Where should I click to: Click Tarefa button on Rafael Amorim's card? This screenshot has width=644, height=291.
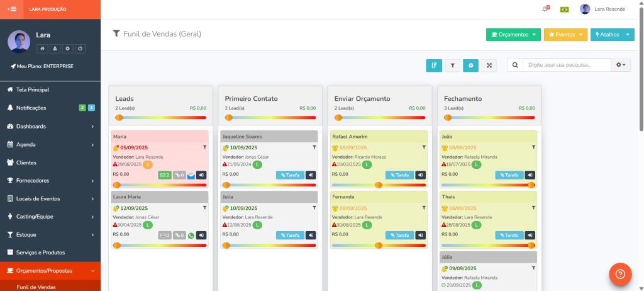(399, 175)
